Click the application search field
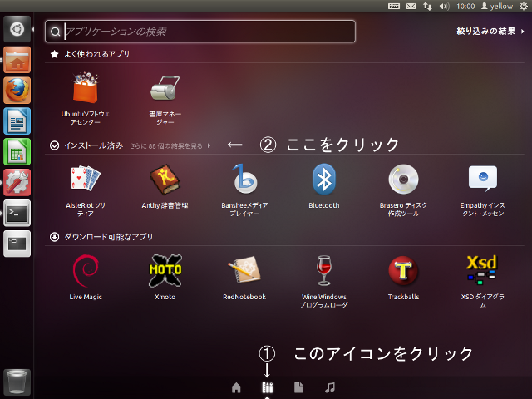 tap(200, 32)
